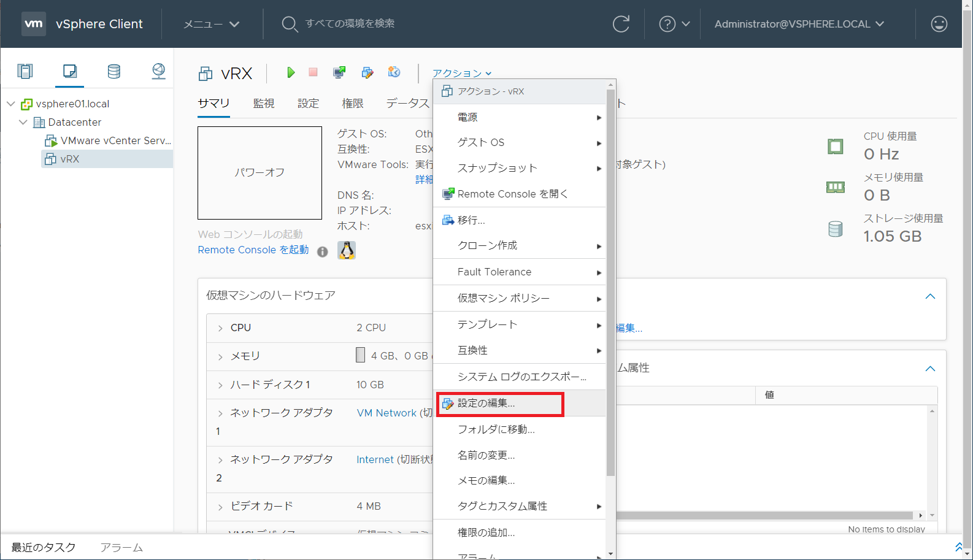Image resolution: width=973 pixels, height=560 pixels.
Task: Select VMware vCenter Server tree item
Action: point(108,140)
